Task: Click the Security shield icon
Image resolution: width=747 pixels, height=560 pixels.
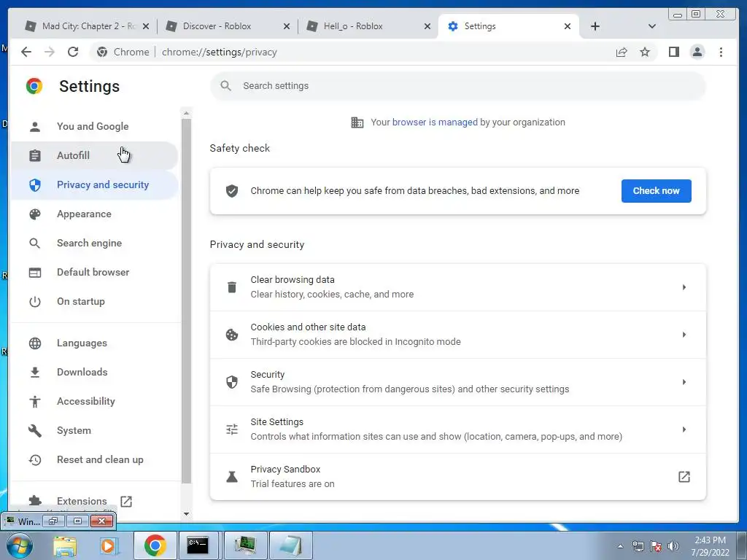Action: point(232,382)
